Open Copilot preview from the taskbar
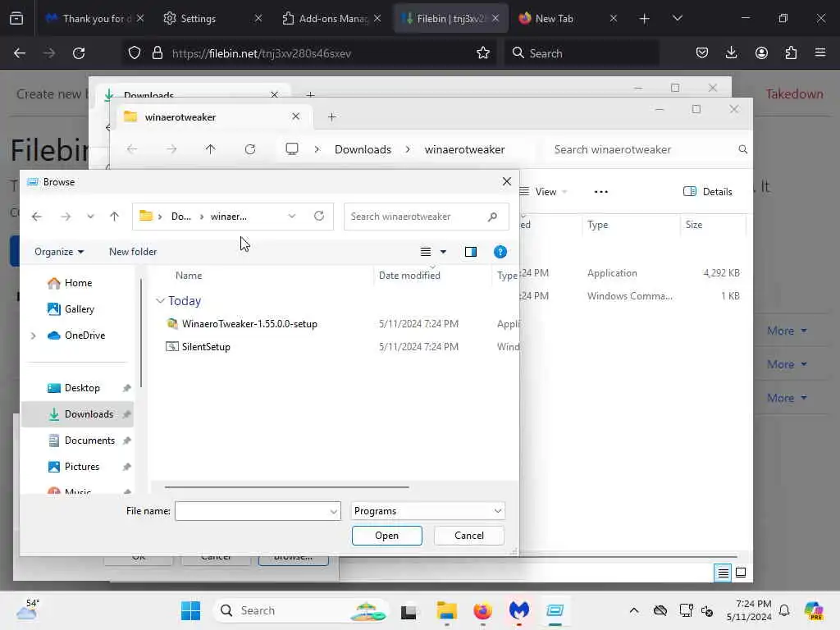 (x=814, y=610)
